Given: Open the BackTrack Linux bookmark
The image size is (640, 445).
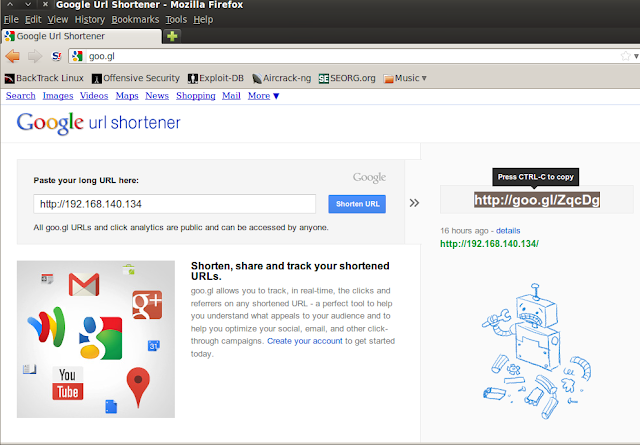Looking at the screenshot, I should point(44,78).
